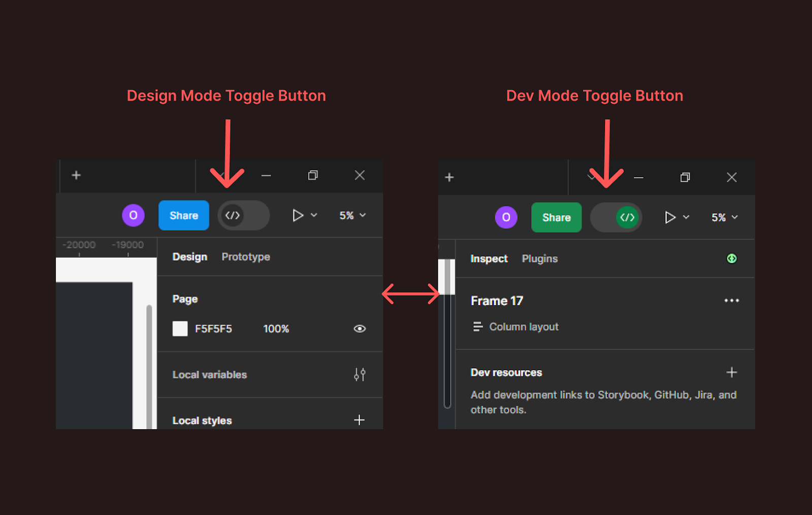
Task: Open Local variables settings icon
Action: 360,374
